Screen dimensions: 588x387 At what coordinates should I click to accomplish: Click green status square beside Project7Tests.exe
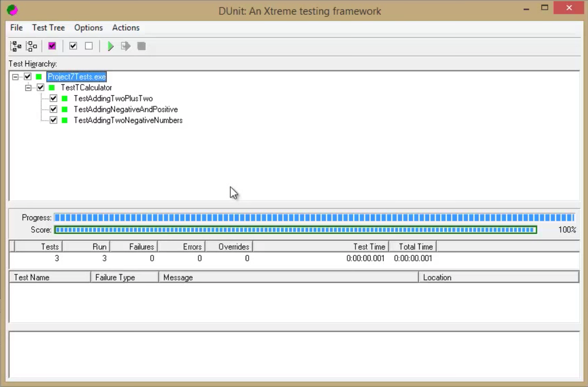pos(39,77)
